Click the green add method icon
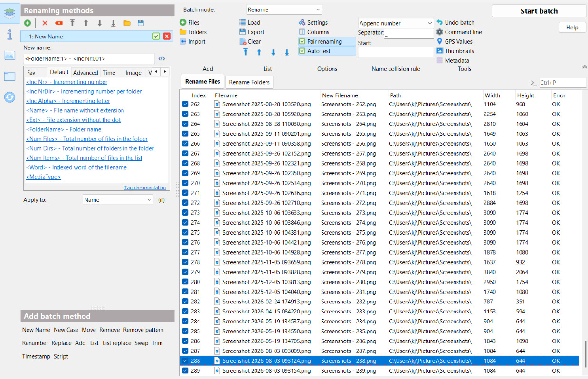Image resolution: width=588 pixels, height=379 pixels. click(x=28, y=23)
